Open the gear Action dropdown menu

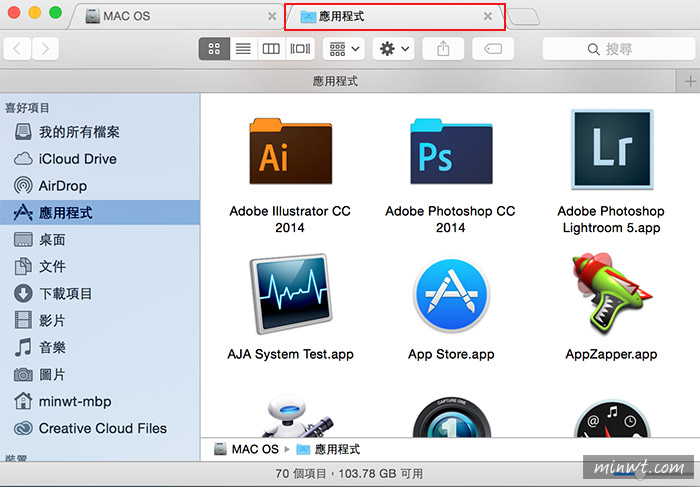[393, 49]
